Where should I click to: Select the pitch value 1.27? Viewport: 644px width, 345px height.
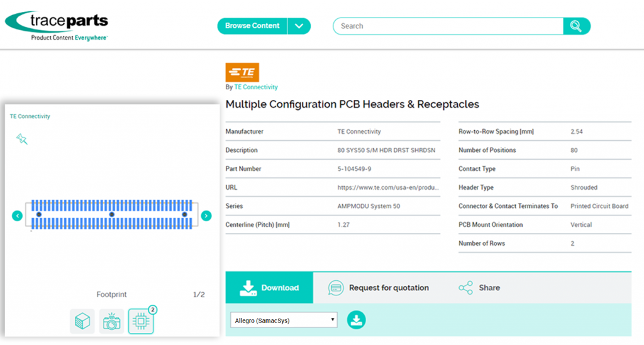343,225
